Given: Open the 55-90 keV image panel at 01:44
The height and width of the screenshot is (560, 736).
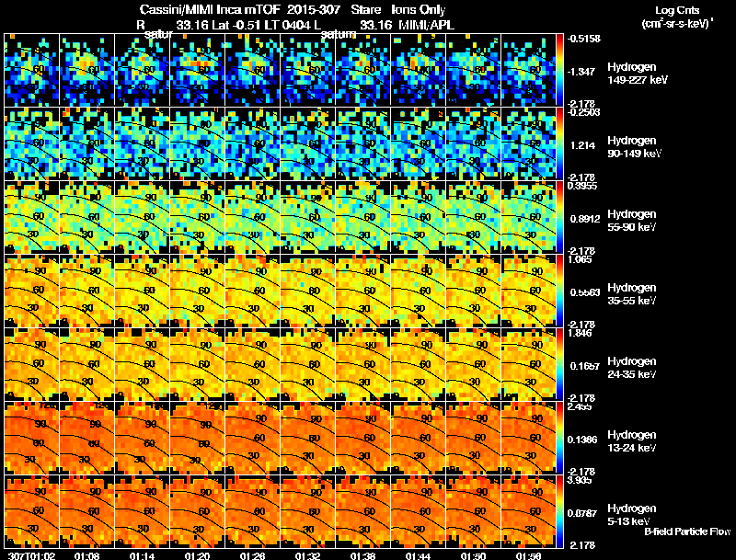Looking at the screenshot, I should tap(418, 217).
